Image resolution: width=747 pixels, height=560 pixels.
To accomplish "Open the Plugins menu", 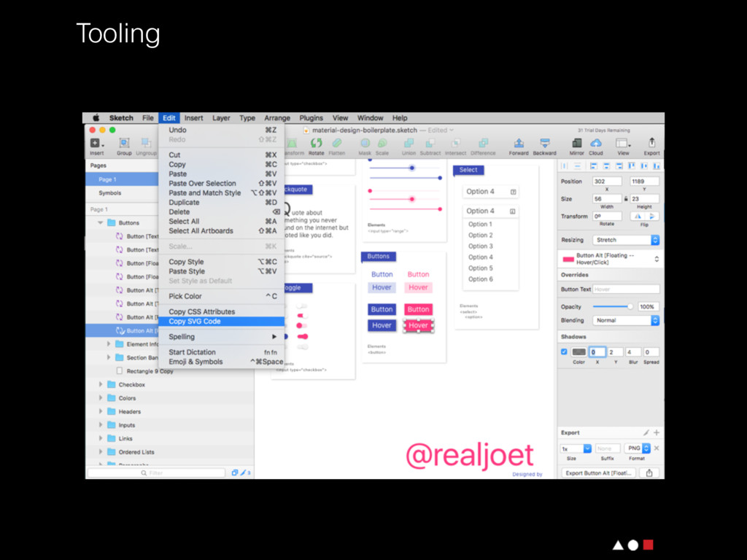I will pyautogui.click(x=311, y=117).
